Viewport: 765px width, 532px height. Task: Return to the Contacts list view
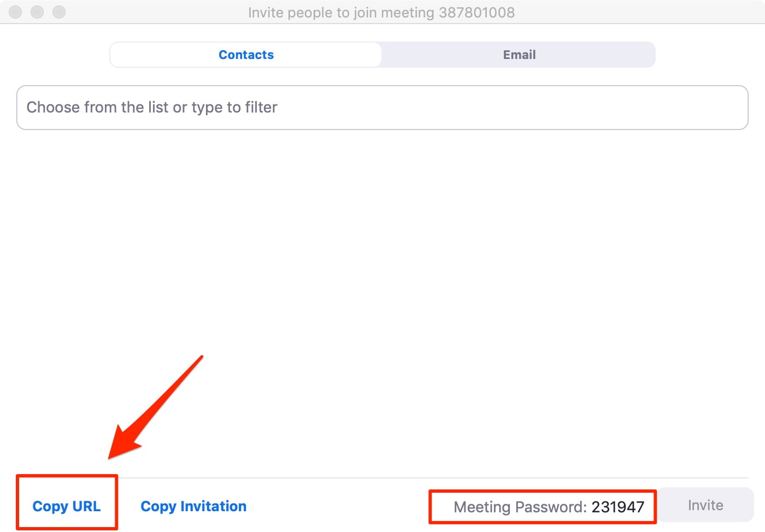[x=246, y=54]
